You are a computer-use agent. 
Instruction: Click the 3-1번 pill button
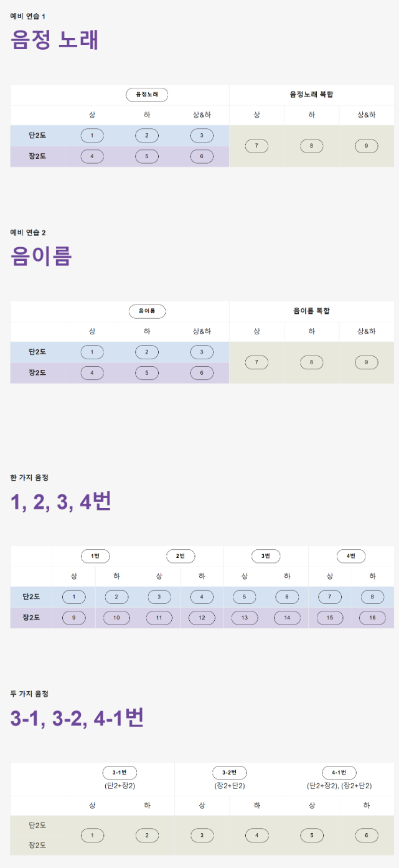coord(120,773)
